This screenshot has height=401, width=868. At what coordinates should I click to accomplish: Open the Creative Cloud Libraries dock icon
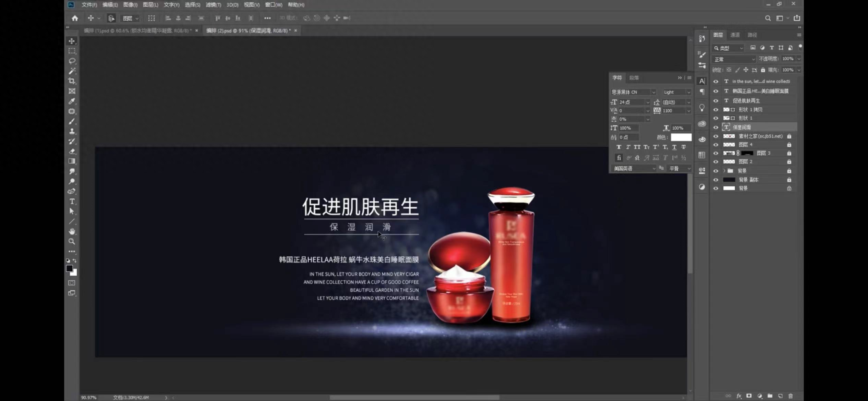[x=702, y=124]
